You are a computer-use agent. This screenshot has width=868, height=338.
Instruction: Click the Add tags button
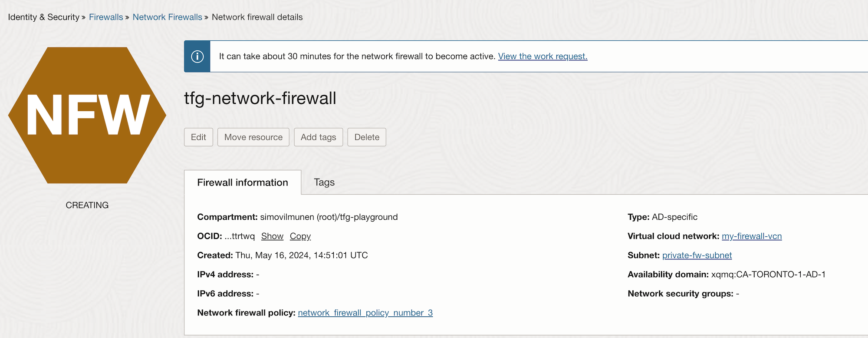tap(319, 137)
